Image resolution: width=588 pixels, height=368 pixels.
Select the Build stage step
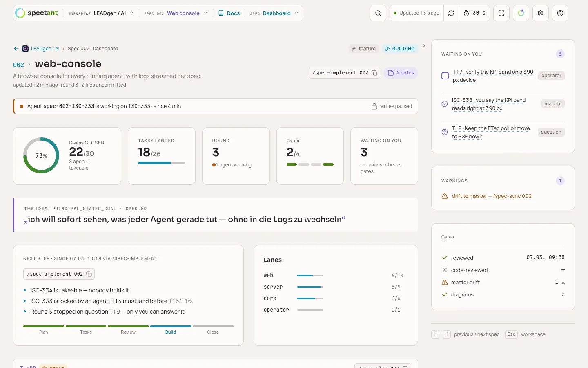[x=171, y=330]
